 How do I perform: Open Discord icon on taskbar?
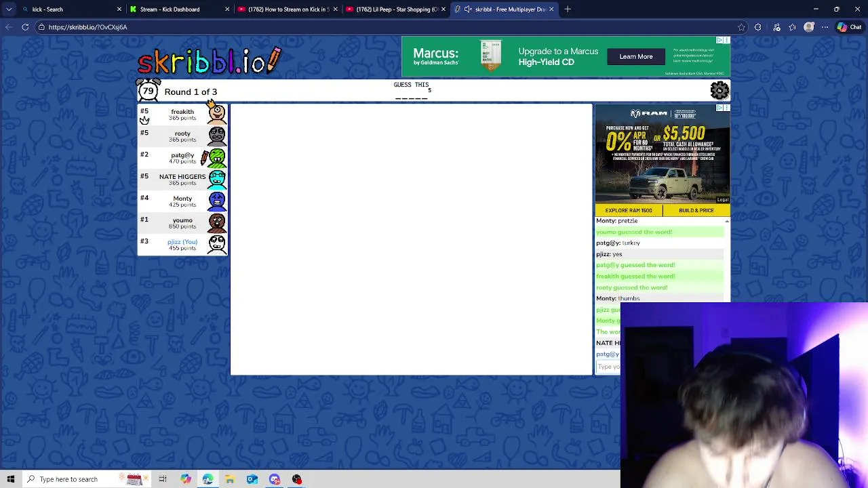(x=275, y=479)
